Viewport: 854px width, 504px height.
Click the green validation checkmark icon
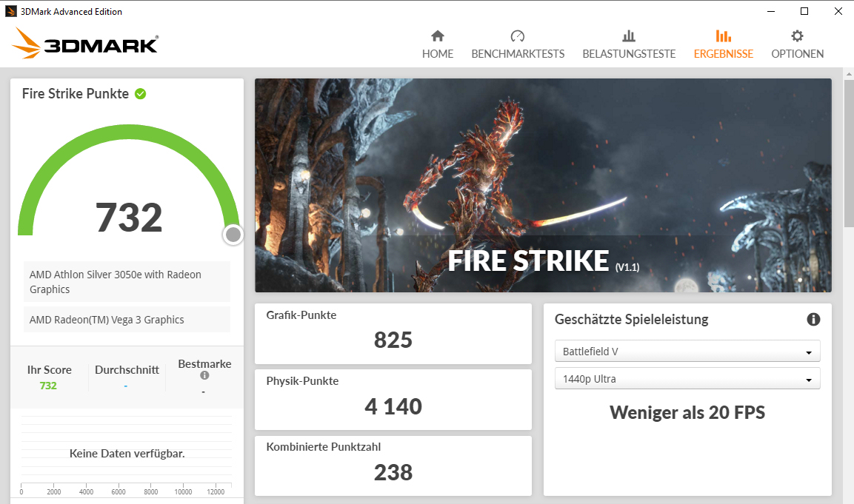tap(141, 93)
